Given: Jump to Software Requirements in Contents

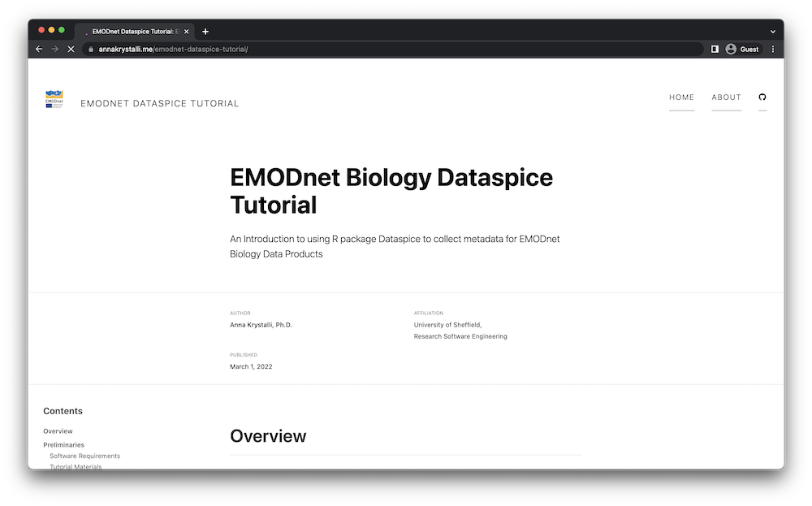Looking at the screenshot, I should 85,456.
